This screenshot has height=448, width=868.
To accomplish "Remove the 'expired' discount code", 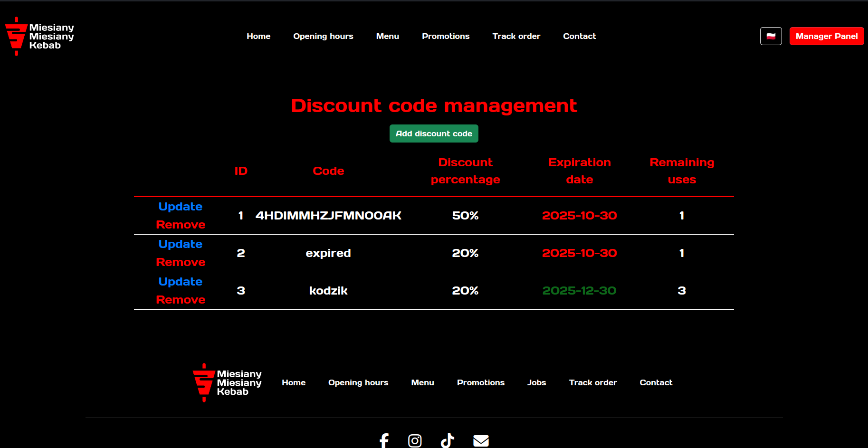I will point(181,262).
